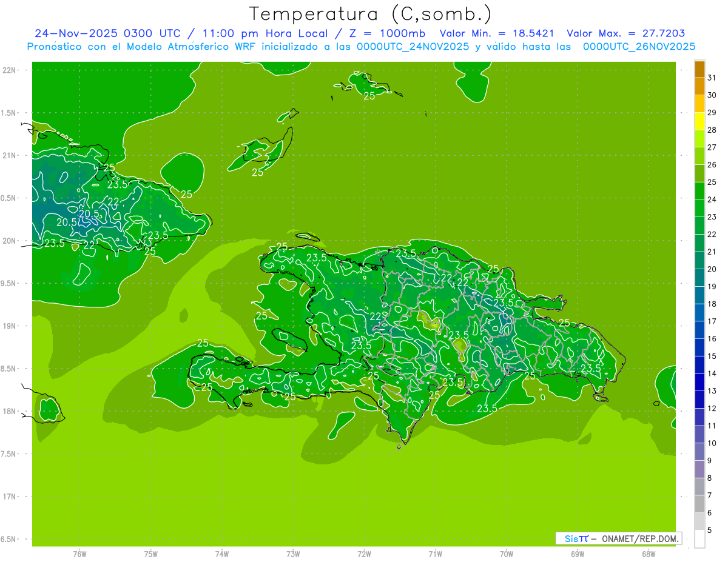This screenshot has width=728, height=562.
Task: Click the 17N latitude axis label
Action: 9,497
